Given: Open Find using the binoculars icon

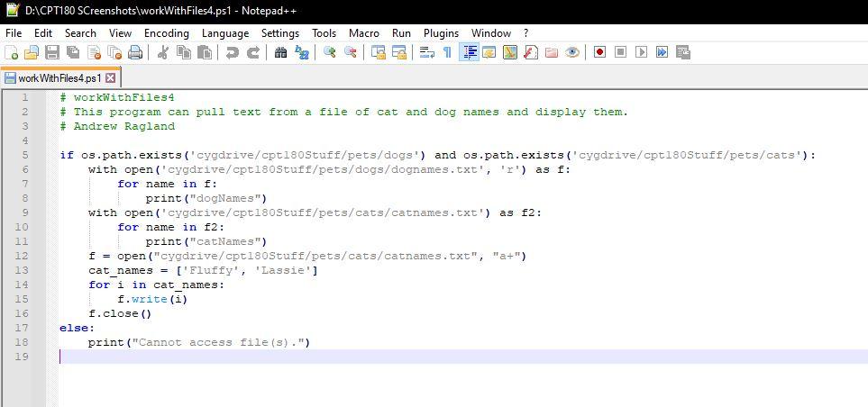Looking at the screenshot, I should (x=280, y=52).
